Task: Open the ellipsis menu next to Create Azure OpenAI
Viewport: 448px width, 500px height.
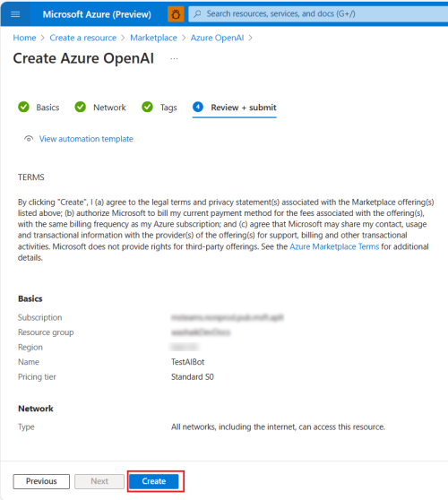Action: click(x=174, y=59)
